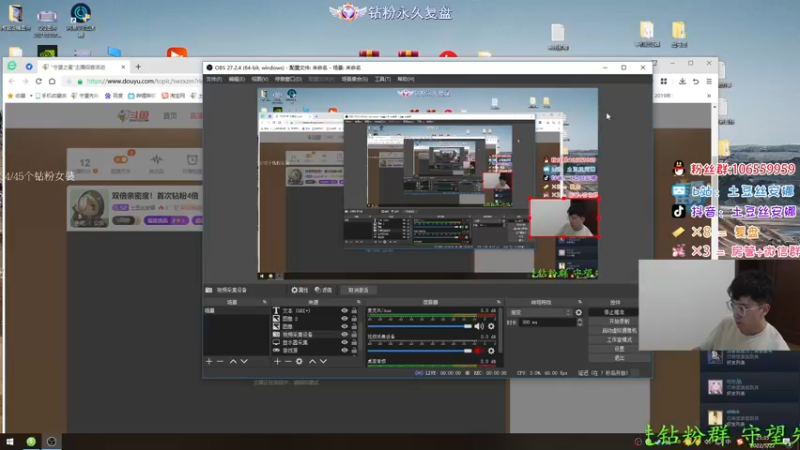Add a new source with the plus icon

277,361
